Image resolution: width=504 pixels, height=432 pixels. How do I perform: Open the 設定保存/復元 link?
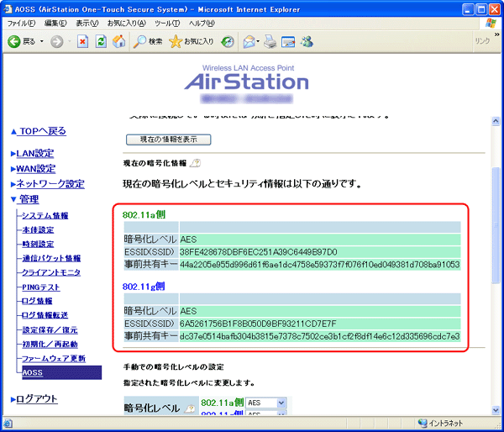point(50,329)
